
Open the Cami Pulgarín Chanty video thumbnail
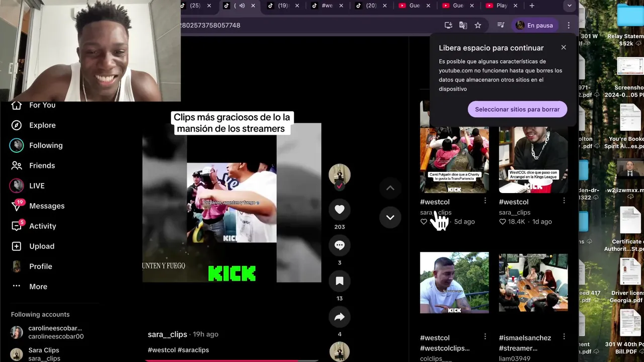point(454,159)
